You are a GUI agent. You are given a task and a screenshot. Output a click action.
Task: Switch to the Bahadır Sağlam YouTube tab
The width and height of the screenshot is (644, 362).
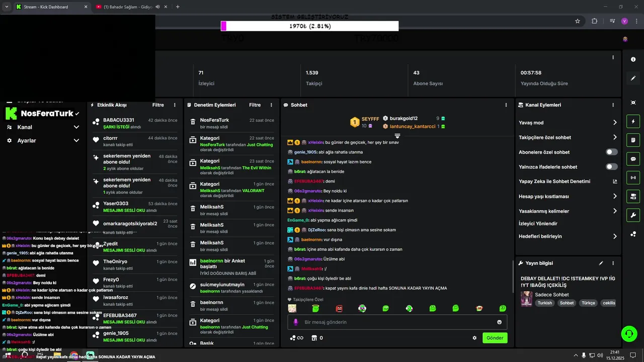tap(130, 7)
